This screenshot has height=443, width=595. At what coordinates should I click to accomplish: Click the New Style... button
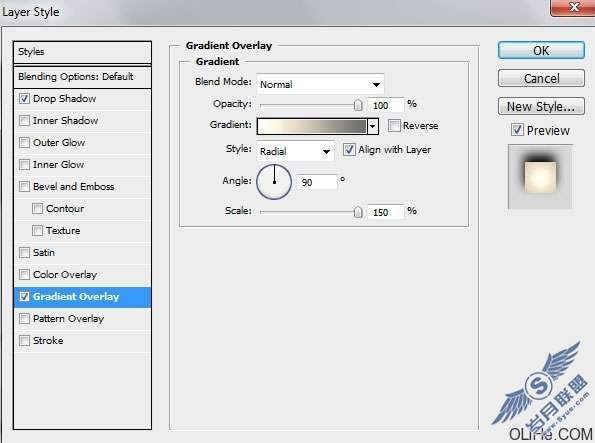pyautogui.click(x=541, y=107)
